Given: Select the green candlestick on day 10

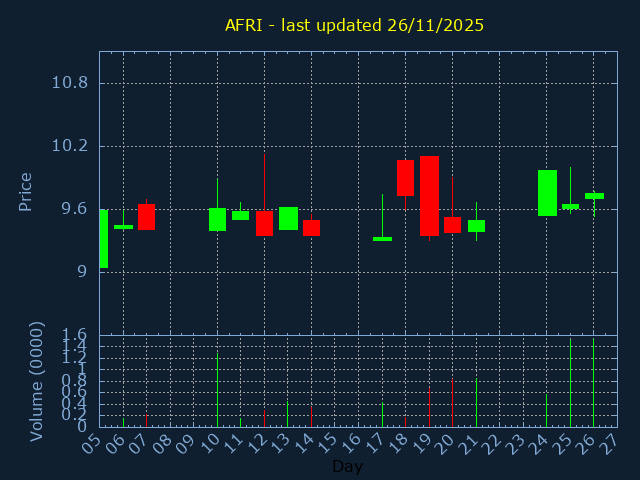Looking at the screenshot, I should coord(217,220).
